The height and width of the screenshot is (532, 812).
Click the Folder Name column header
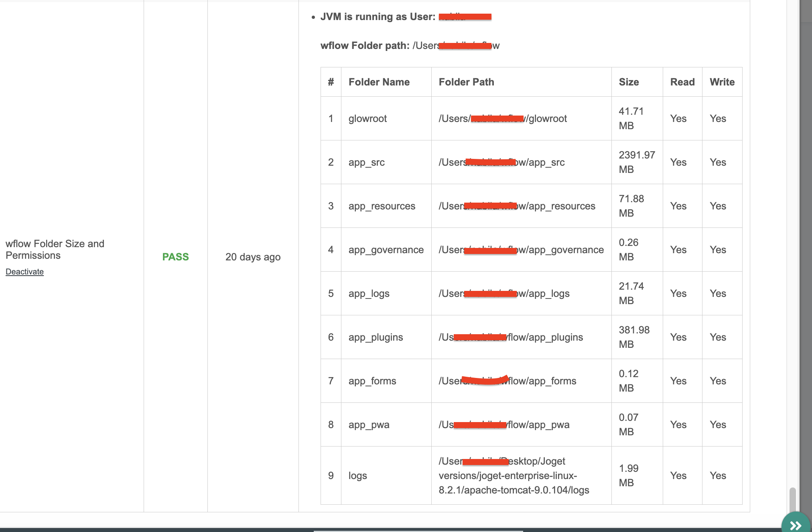coord(379,82)
